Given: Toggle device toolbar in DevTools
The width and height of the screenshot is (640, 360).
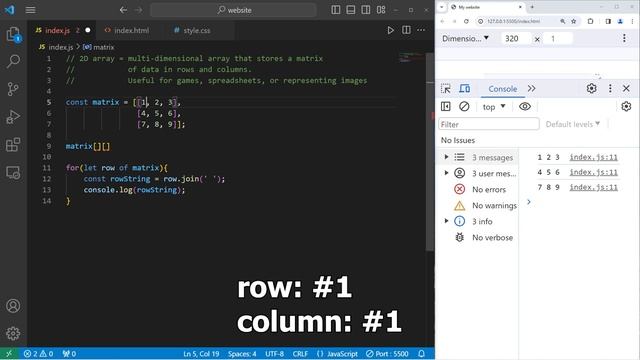Looking at the screenshot, I should click(464, 89).
